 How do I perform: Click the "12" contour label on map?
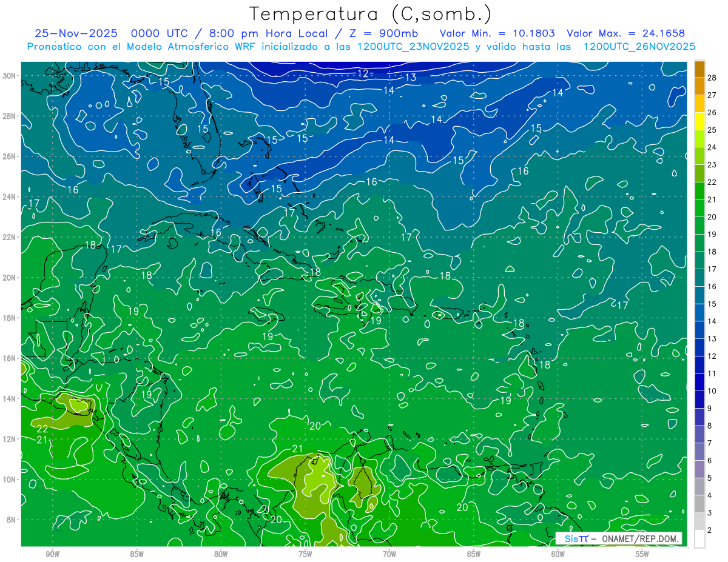363,74
